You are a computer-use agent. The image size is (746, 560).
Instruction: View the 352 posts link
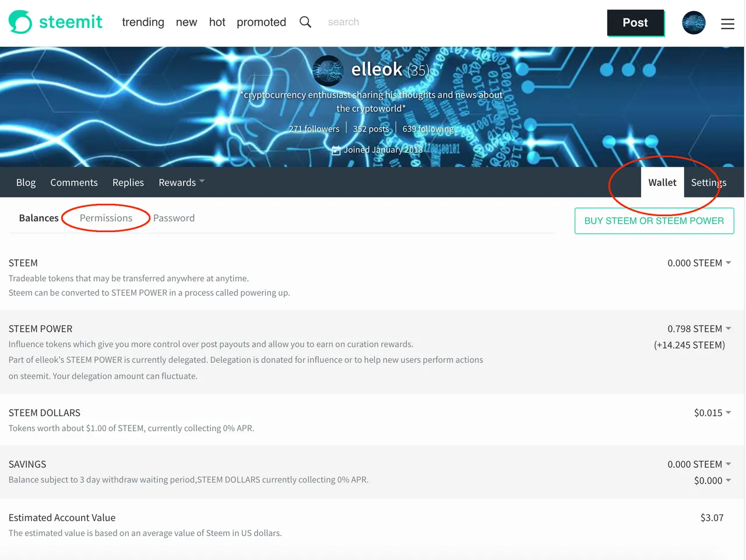tap(371, 129)
